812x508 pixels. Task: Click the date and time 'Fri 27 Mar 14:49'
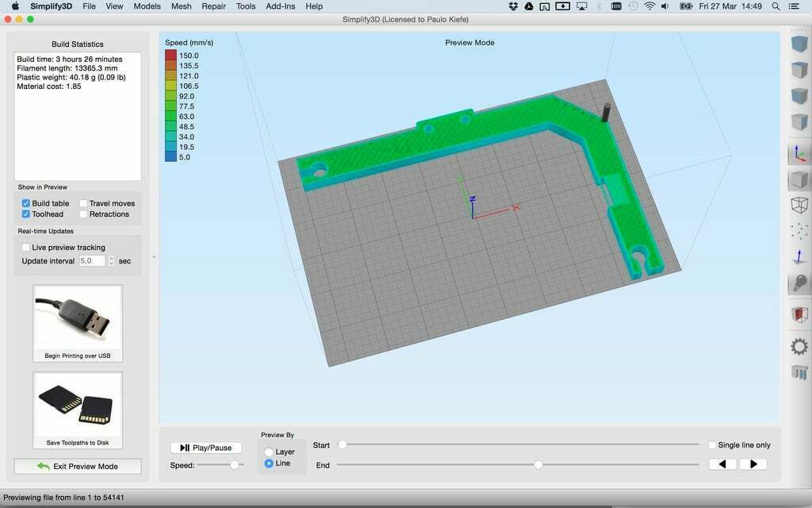(730, 6)
